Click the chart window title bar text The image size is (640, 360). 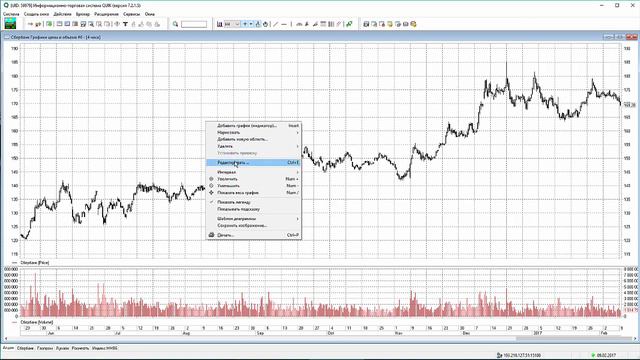click(x=56, y=37)
